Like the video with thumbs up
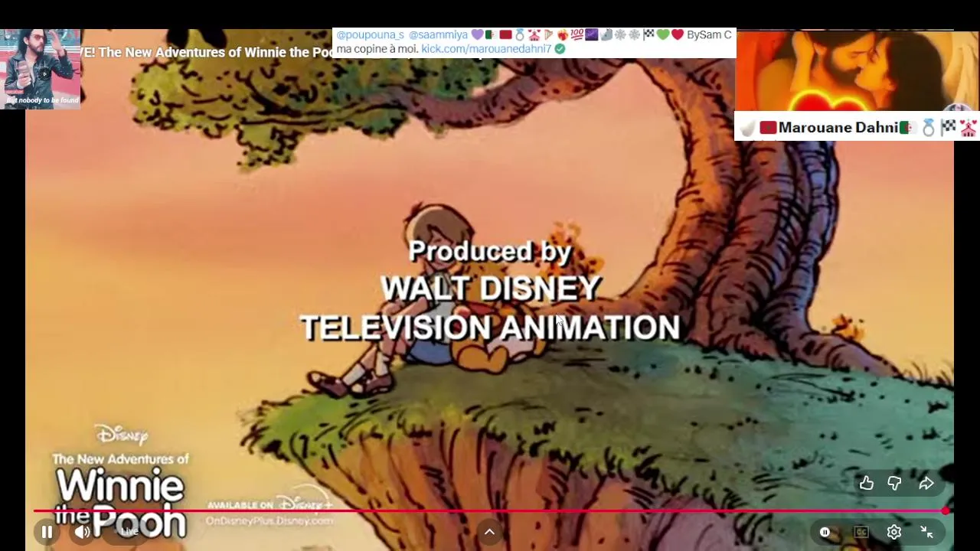The height and width of the screenshot is (551, 980). 866,483
